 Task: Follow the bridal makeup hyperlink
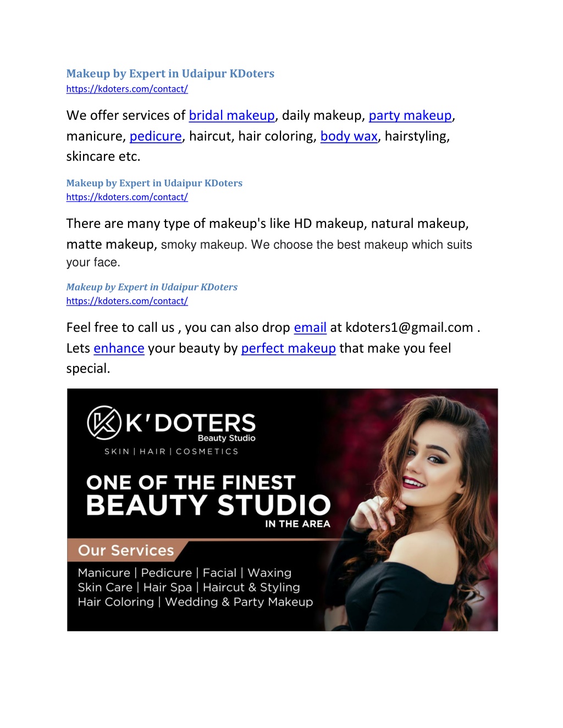231,115
